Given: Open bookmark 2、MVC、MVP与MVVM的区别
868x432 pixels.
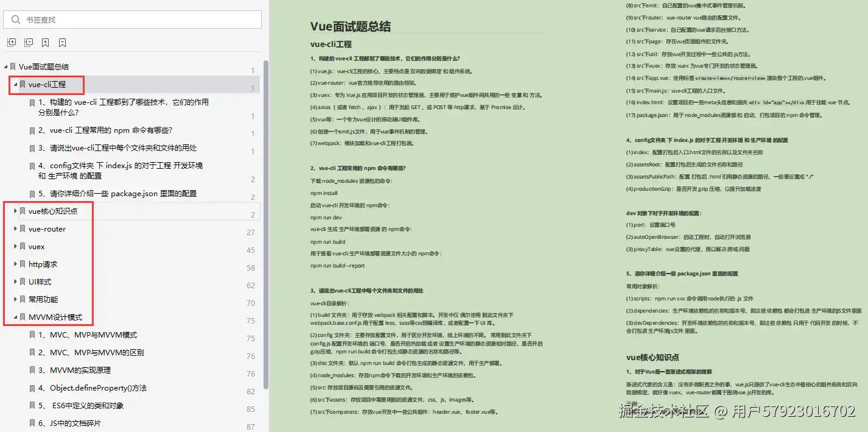Looking at the screenshot, I should (x=91, y=352).
